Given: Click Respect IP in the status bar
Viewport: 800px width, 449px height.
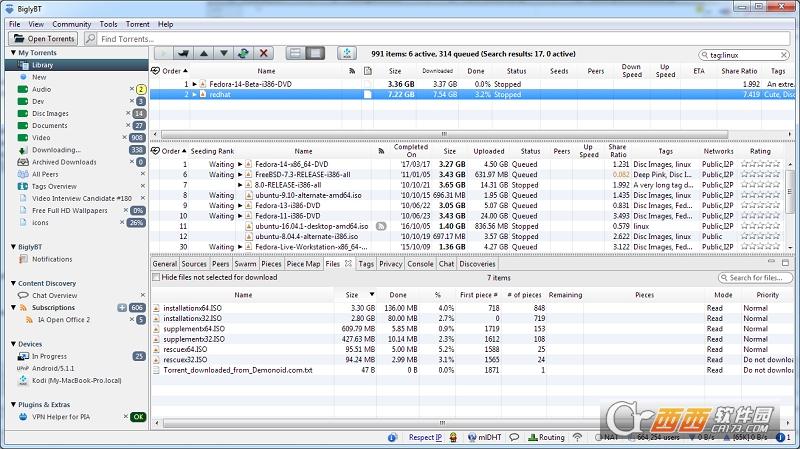Looking at the screenshot, I should click(x=425, y=437).
